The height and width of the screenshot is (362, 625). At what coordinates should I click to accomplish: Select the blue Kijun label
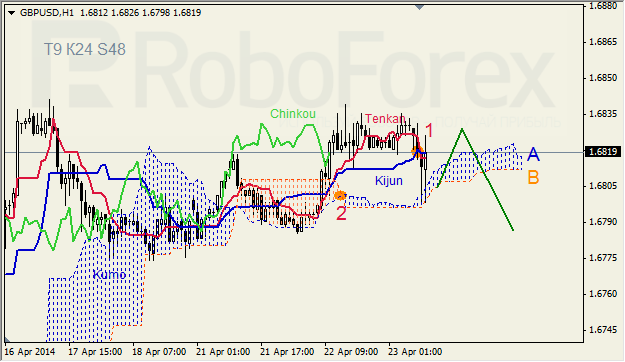[389, 181]
